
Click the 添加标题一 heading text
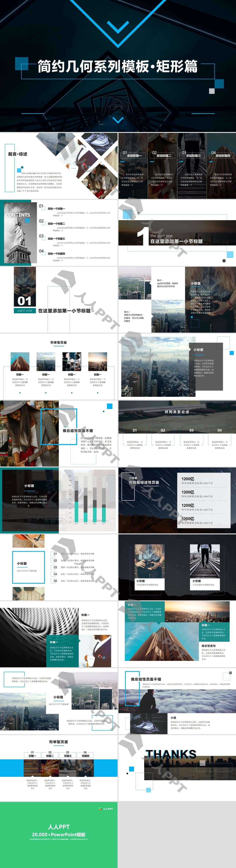tap(134, 156)
